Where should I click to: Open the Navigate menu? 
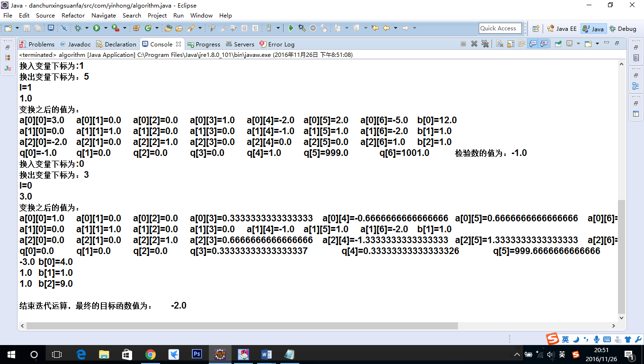pos(104,15)
